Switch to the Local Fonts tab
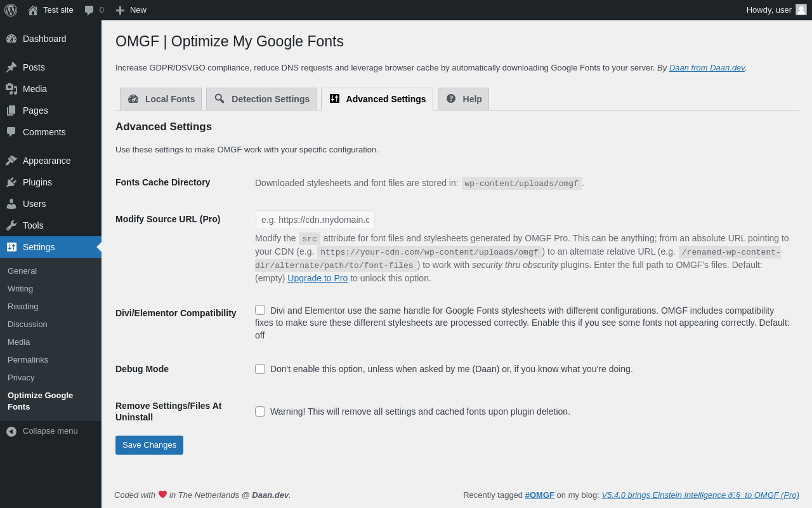The image size is (812, 508). [x=160, y=99]
